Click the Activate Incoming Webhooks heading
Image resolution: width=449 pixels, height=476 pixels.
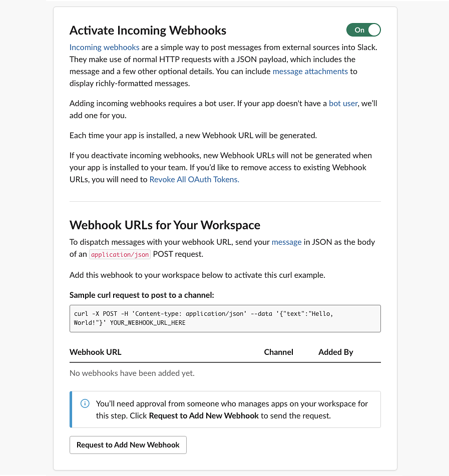(148, 31)
